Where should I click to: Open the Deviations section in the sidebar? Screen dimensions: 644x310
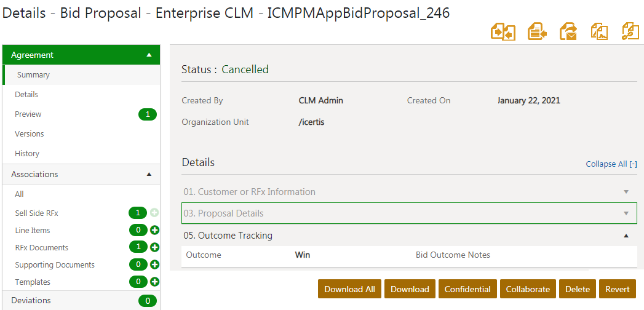click(31, 300)
